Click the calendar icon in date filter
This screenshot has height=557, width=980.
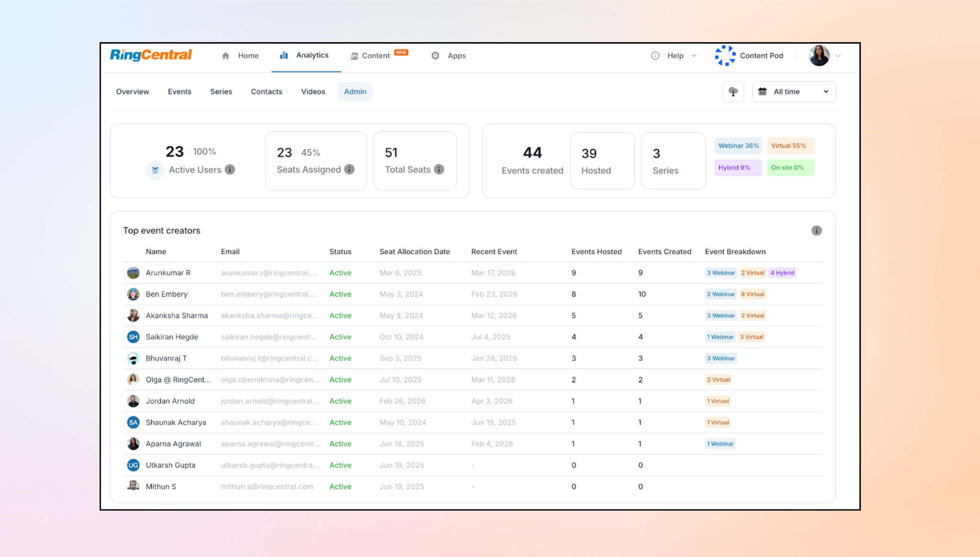coord(762,91)
